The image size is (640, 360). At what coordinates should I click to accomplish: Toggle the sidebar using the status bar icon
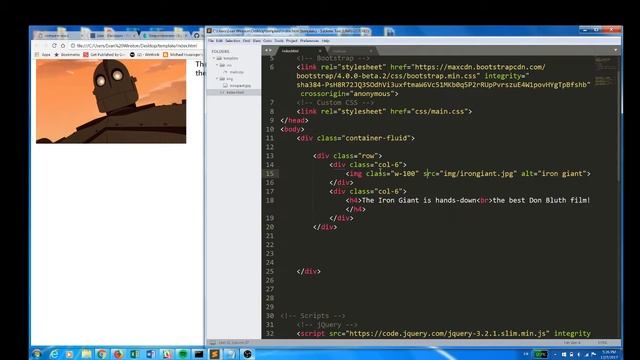(212, 343)
